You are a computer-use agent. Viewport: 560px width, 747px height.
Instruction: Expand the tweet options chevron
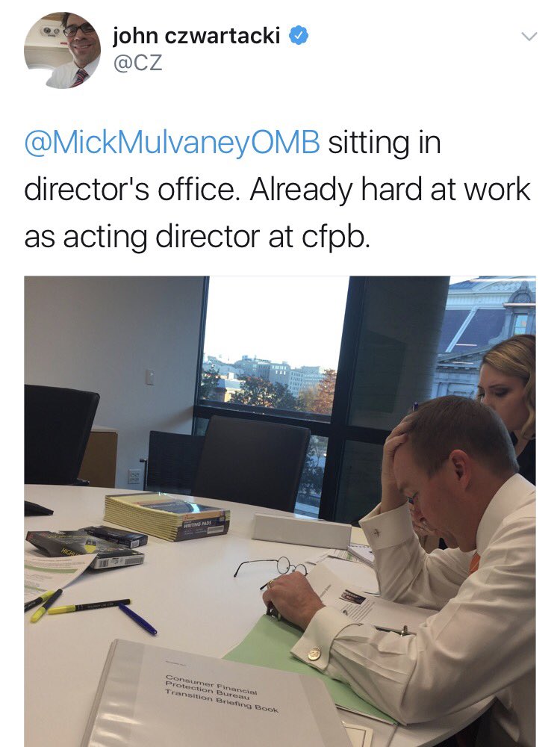529,36
